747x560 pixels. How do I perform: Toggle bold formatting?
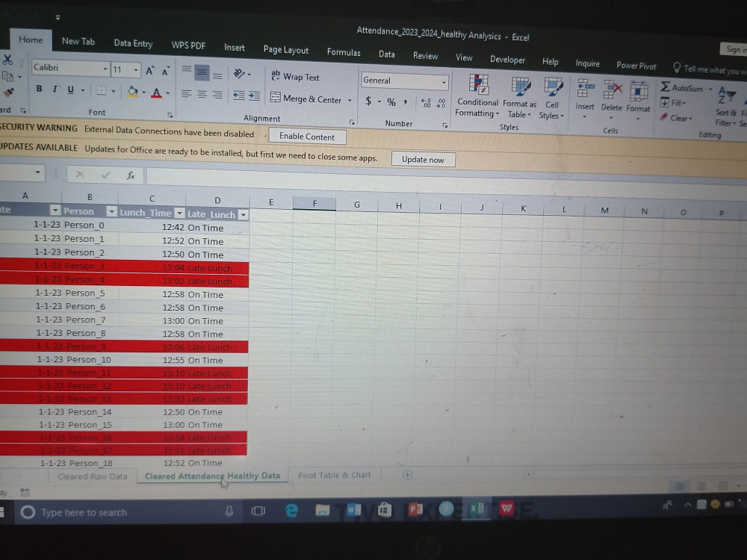(39, 89)
